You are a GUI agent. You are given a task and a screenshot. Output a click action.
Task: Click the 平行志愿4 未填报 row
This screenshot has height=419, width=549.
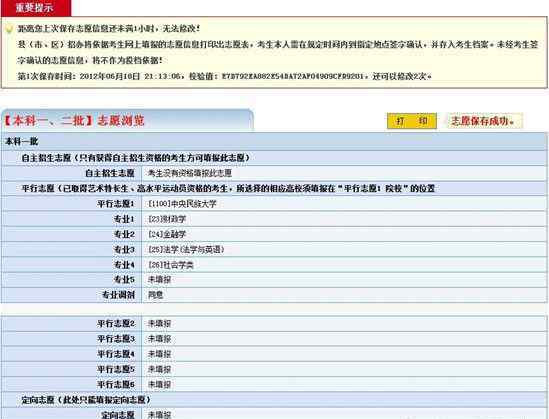274,354
